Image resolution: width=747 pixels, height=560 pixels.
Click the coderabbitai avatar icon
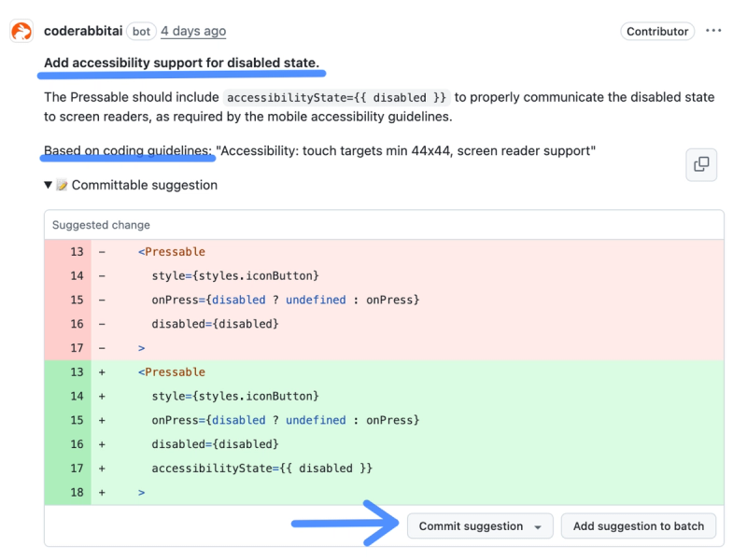pos(21,31)
